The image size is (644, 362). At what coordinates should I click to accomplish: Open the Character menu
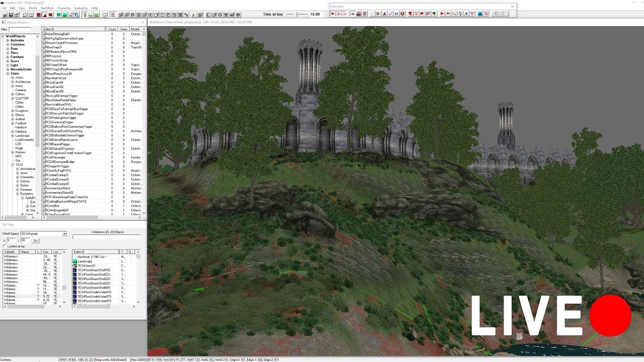pyautogui.click(x=64, y=8)
